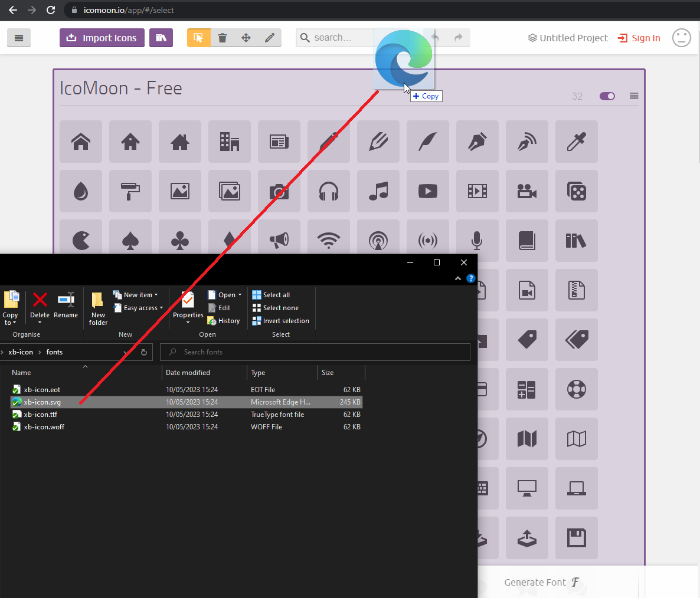Open the IcoMoon - Free set options menu
This screenshot has height=598, width=700.
pyautogui.click(x=634, y=96)
